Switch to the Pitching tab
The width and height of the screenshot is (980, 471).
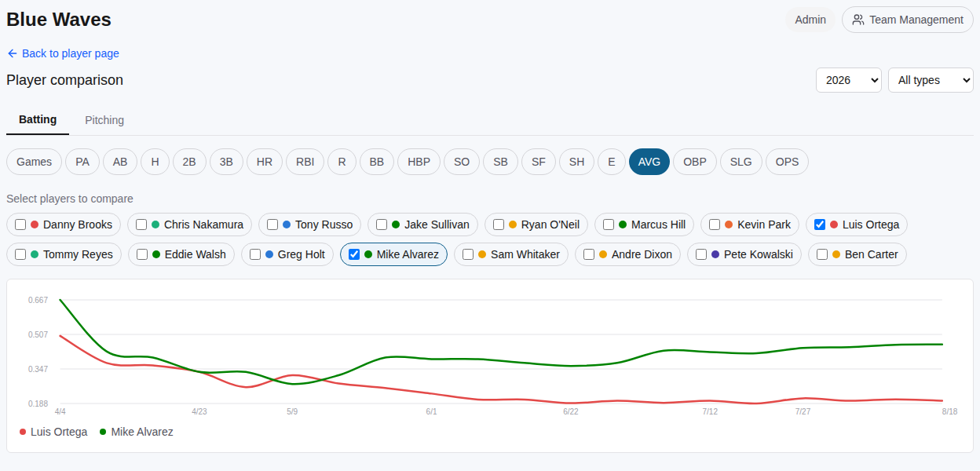(x=104, y=120)
